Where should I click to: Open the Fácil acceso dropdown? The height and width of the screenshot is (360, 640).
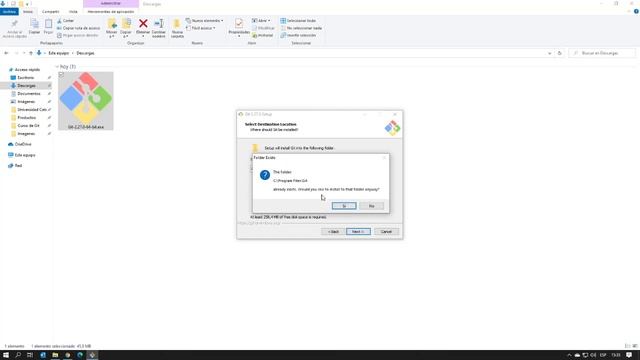[x=200, y=28]
